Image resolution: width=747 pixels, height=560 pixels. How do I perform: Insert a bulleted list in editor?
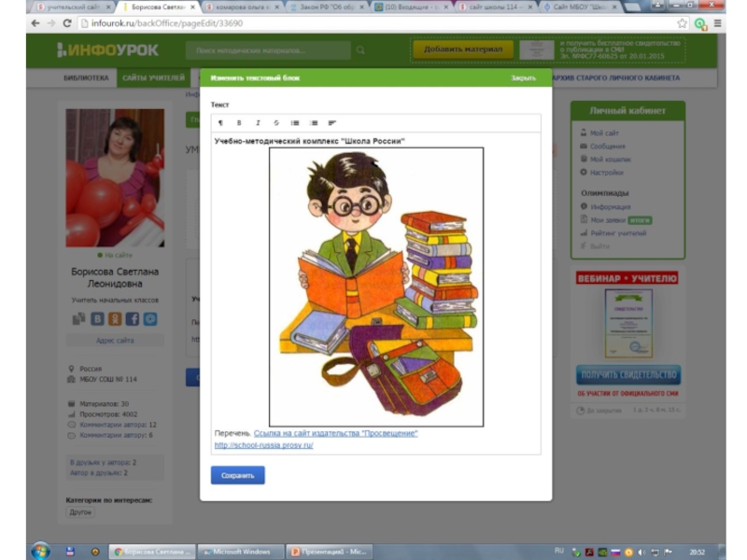(295, 123)
